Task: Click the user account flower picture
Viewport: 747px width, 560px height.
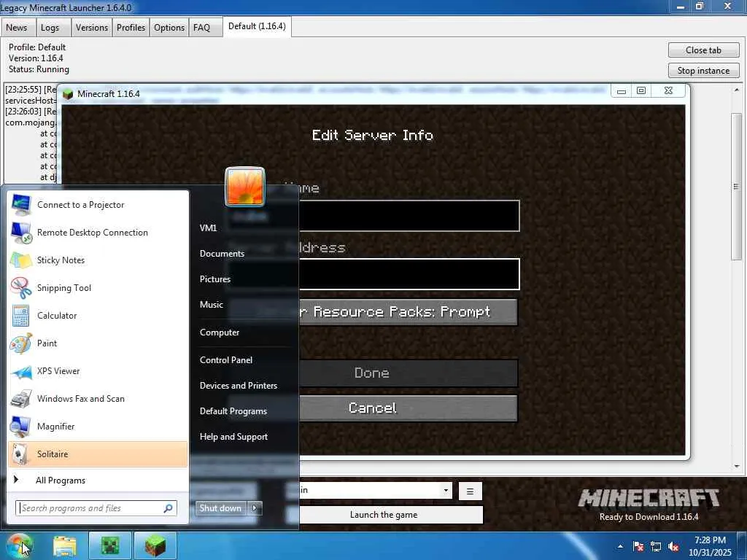Action: point(245,187)
